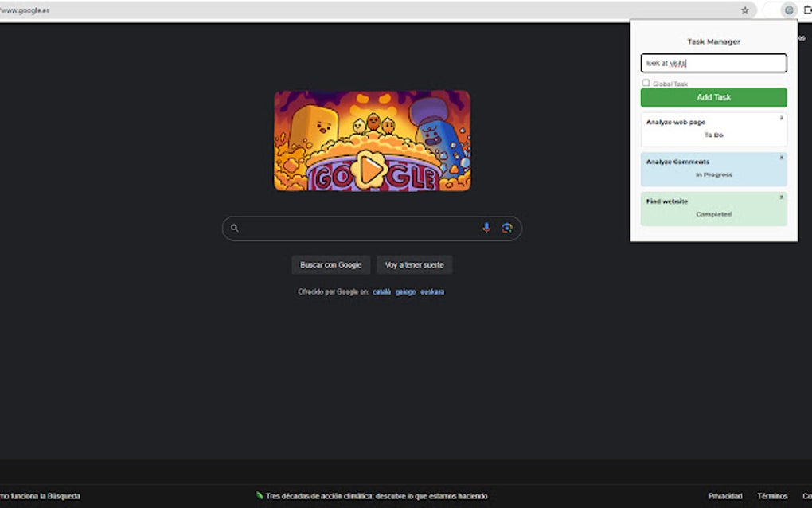This screenshot has height=508, width=812.
Task: Switch Google to galego
Action: 405,292
